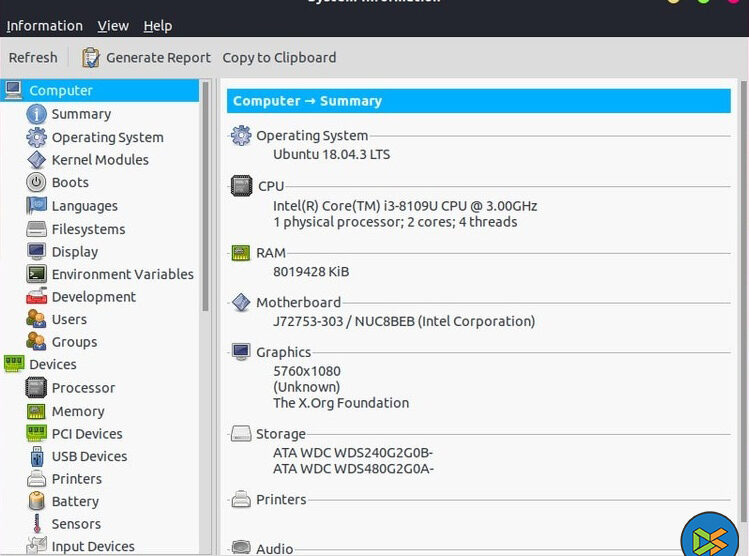The width and height of the screenshot is (749, 556).
Task: Select the Devices category in tree
Action: click(52, 365)
